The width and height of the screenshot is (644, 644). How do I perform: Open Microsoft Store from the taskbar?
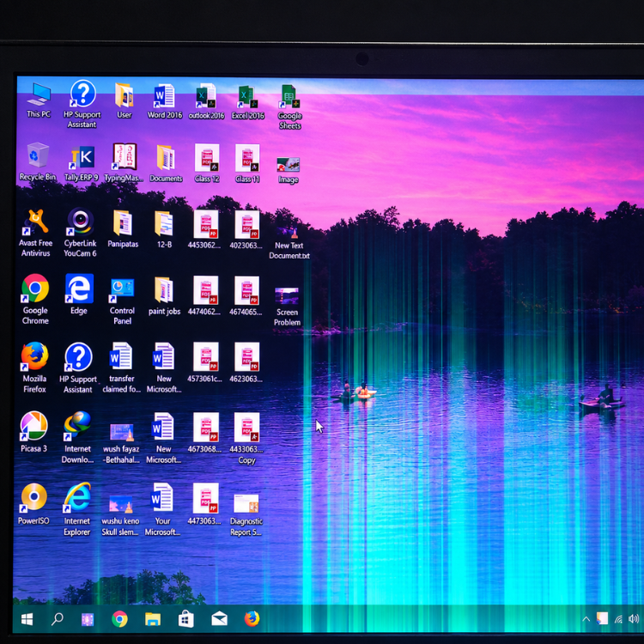(185, 619)
